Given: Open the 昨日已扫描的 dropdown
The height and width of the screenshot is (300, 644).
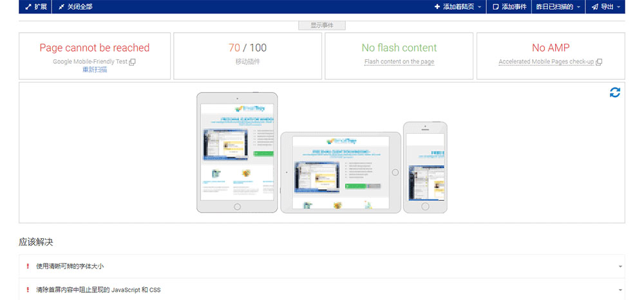Looking at the screenshot, I should (x=558, y=6).
